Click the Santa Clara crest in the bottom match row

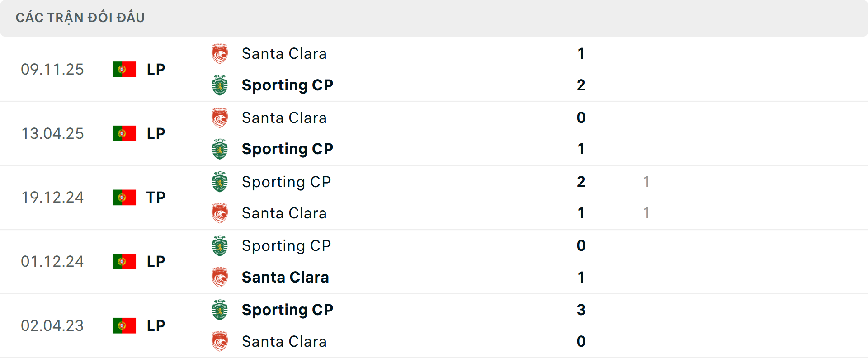(x=219, y=342)
